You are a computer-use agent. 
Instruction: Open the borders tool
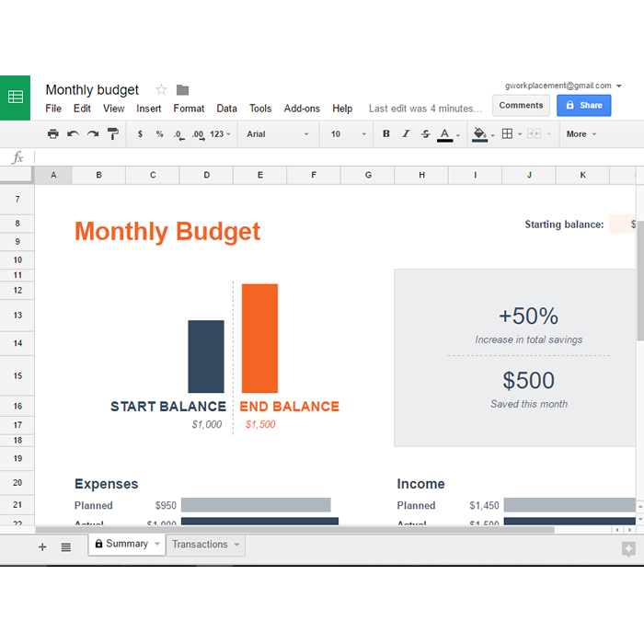[507, 133]
